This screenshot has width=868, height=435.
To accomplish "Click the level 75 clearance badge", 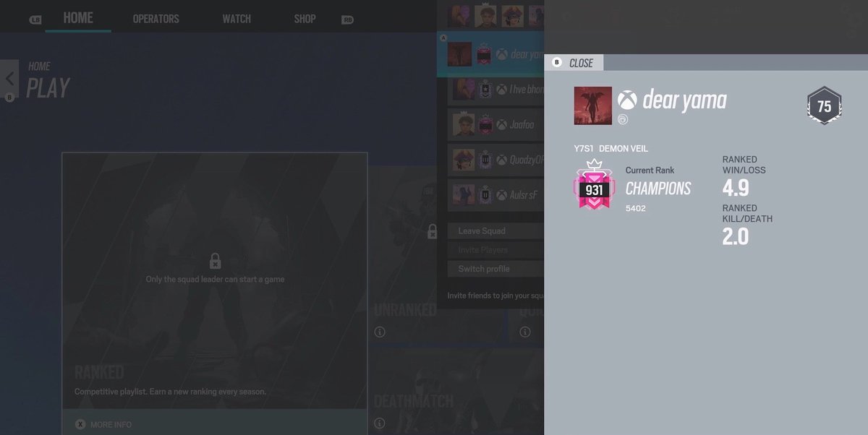I will 824,107.
